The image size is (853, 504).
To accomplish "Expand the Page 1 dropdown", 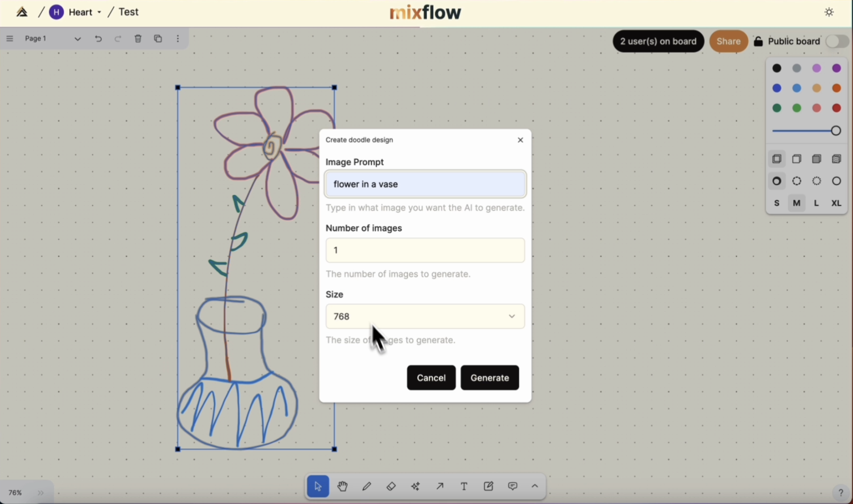I will (77, 39).
